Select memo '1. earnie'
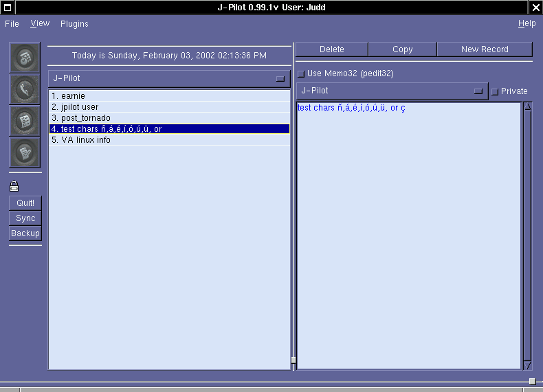Screen dimensions: 543x392 coord(169,96)
